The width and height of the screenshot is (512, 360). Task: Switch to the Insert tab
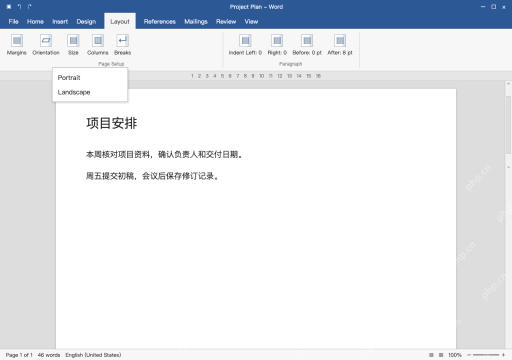[x=60, y=22]
